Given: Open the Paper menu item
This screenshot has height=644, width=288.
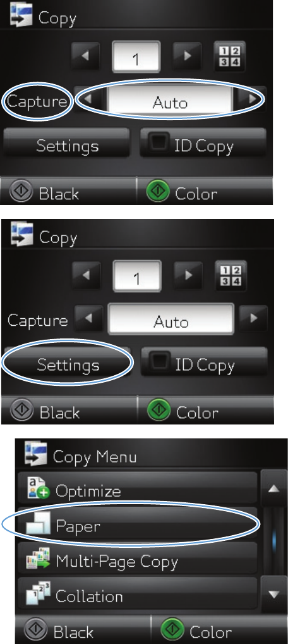Looking at the screenshot, I should coord(138,525).
